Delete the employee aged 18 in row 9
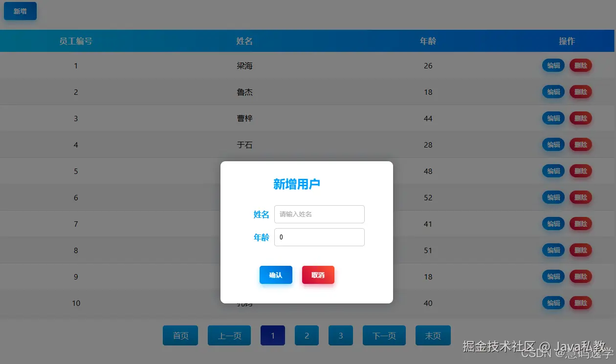 click(x=580, y=276)
